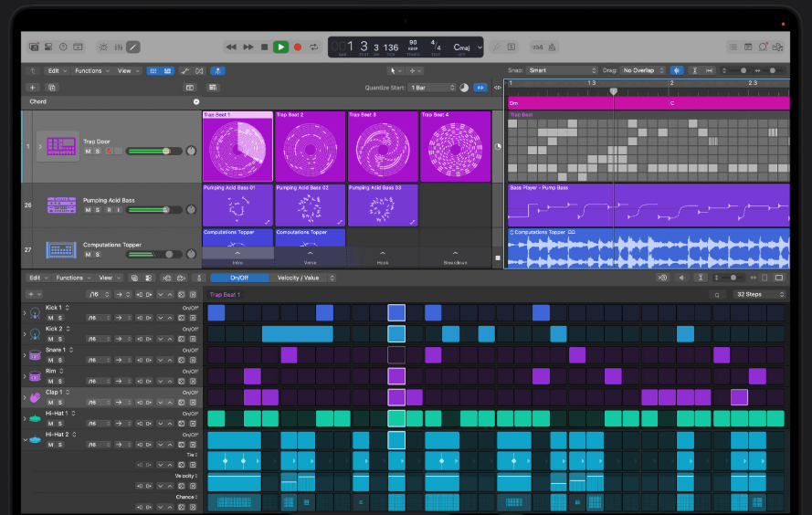
Task: Open the Snap Smart dropdown
Action: click(562, 70)
